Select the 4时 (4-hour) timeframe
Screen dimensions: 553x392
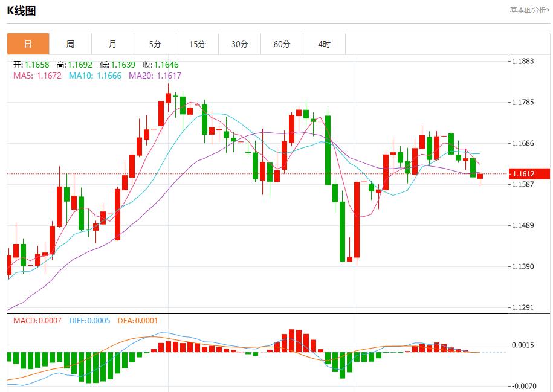324,44
